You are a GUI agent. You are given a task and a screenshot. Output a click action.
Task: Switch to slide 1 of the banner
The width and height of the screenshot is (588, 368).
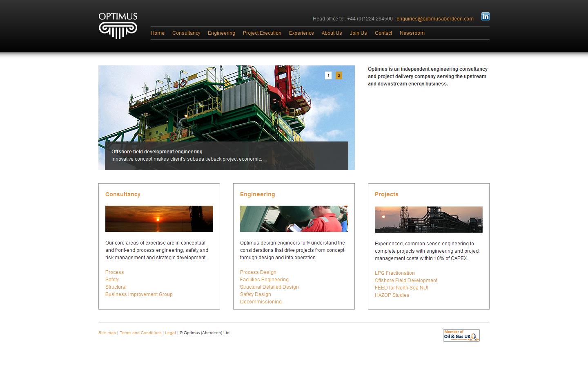point(328,75)
